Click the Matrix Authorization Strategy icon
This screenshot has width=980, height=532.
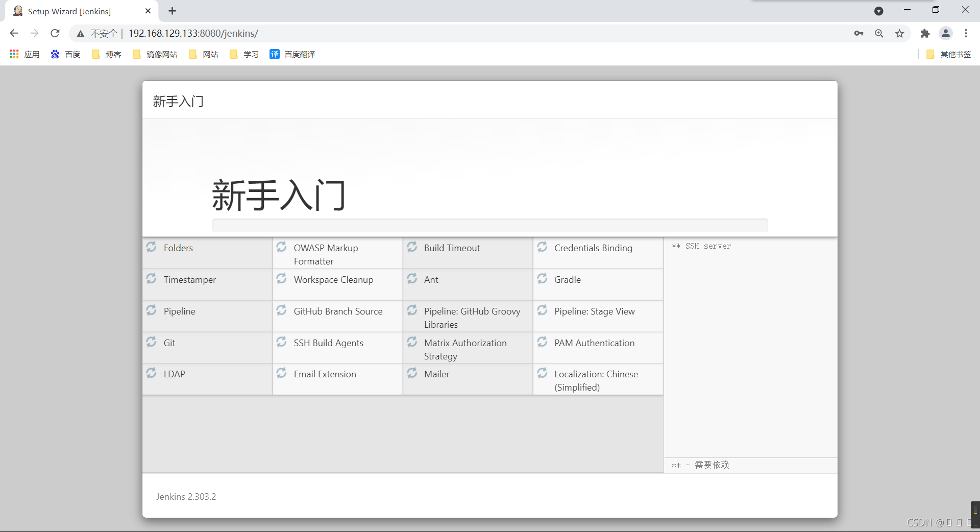[x=412, y=342]
